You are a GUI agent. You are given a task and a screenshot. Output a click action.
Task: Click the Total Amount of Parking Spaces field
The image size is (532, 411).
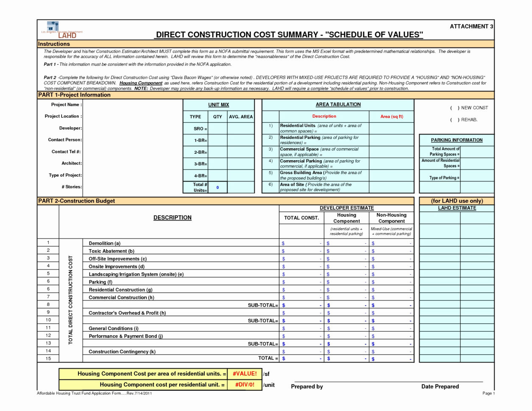(477, 151)
